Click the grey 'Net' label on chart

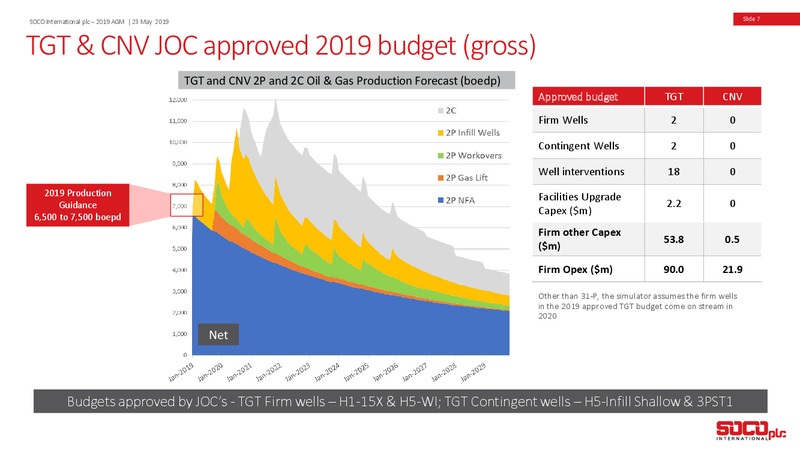tap(218, 335)
